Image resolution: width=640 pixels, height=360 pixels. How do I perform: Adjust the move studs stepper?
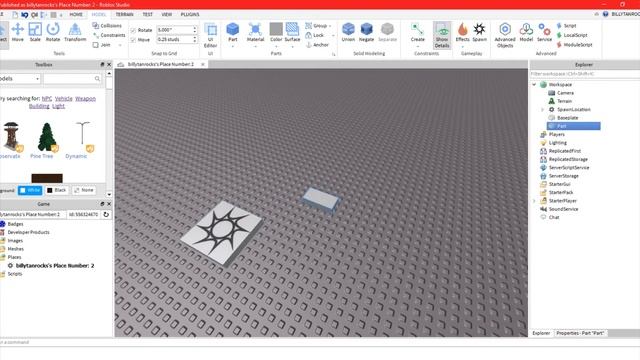point(195,40)
